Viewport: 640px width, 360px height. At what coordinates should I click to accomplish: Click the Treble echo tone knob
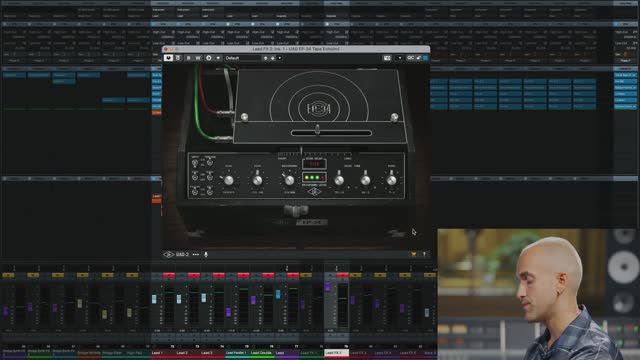click(x=339, y=180)
